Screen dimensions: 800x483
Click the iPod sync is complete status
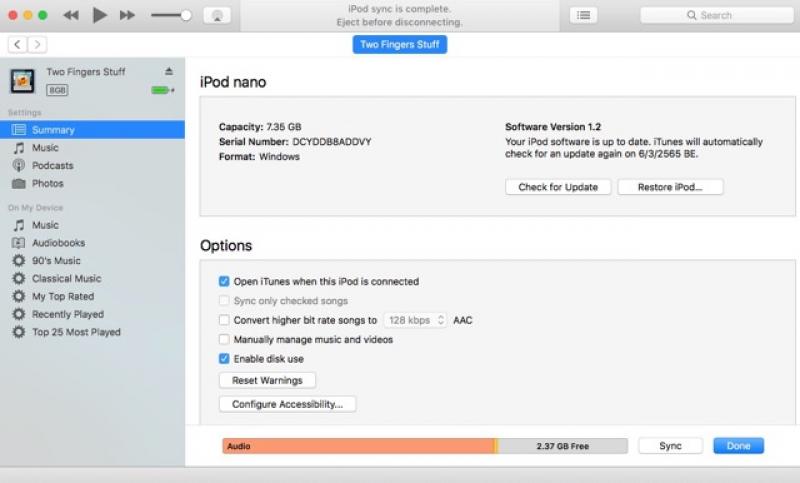(x=399, y=9)
